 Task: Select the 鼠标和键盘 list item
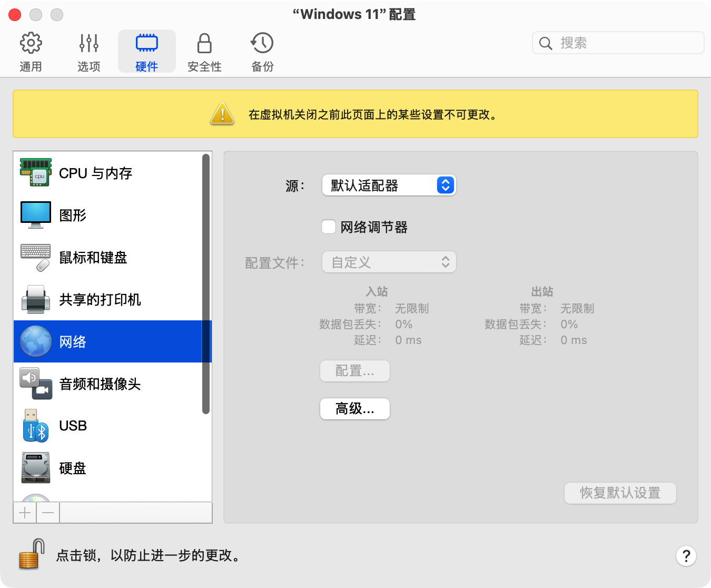tap(108, 257)
